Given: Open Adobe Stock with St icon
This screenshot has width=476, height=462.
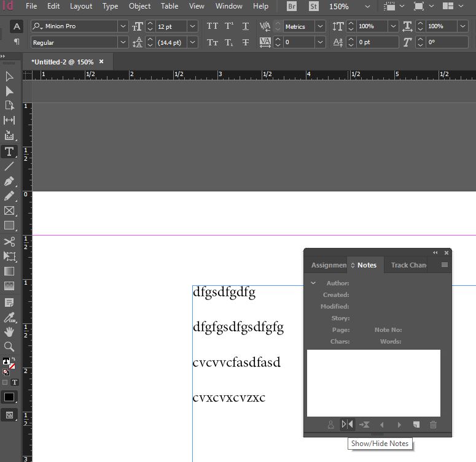Looking at the screenshot, I should [x=314, y=6].
